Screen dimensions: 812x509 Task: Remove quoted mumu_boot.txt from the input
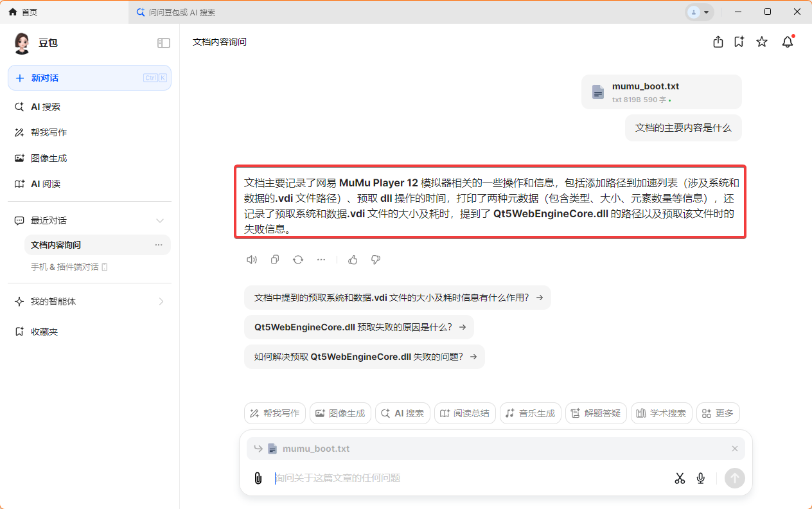point(735,449)
